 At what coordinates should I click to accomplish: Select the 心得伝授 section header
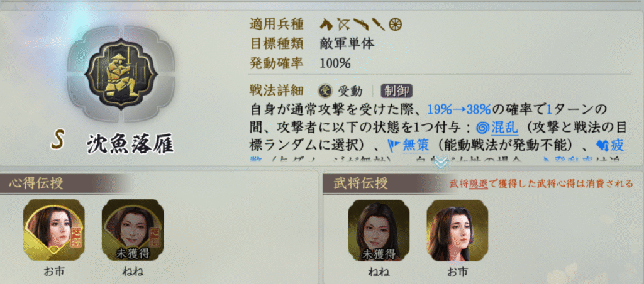coord(36,183)
